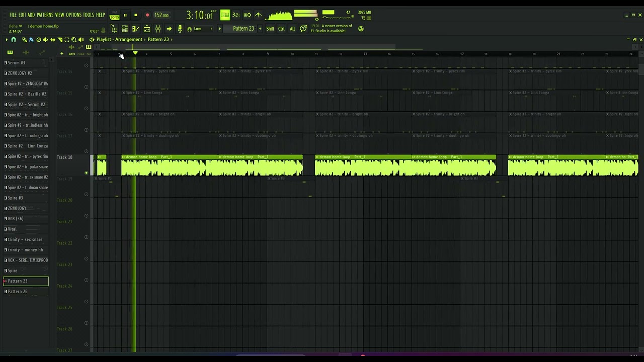644x362 pixels.
Task: Click the Ctrl button in the toolbar
Action: pos(281,29)
